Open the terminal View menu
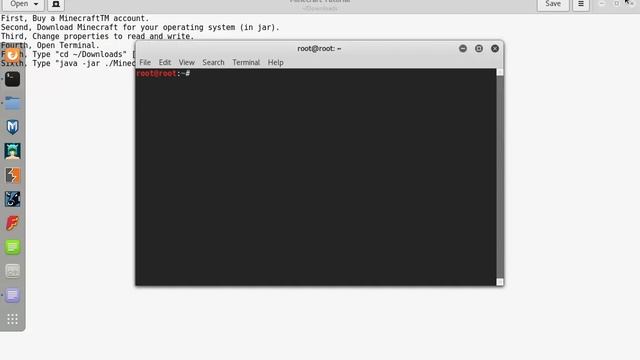 click(x=187, y=62)
